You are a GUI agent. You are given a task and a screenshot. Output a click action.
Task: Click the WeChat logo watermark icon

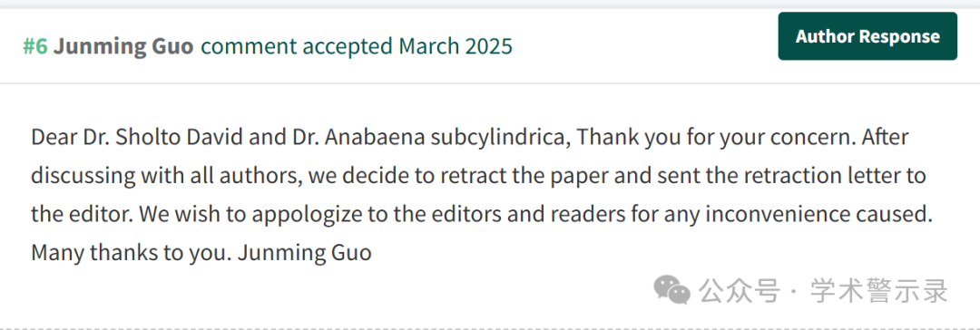point(671,290)
